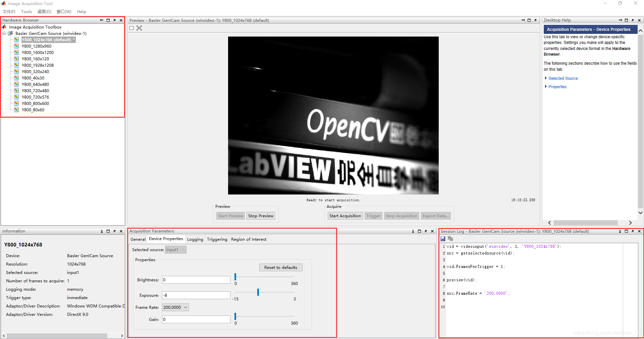Switch to the Logging tab
Image resolution: width=644 pixels, height=339 pixels.
(195, 239)
